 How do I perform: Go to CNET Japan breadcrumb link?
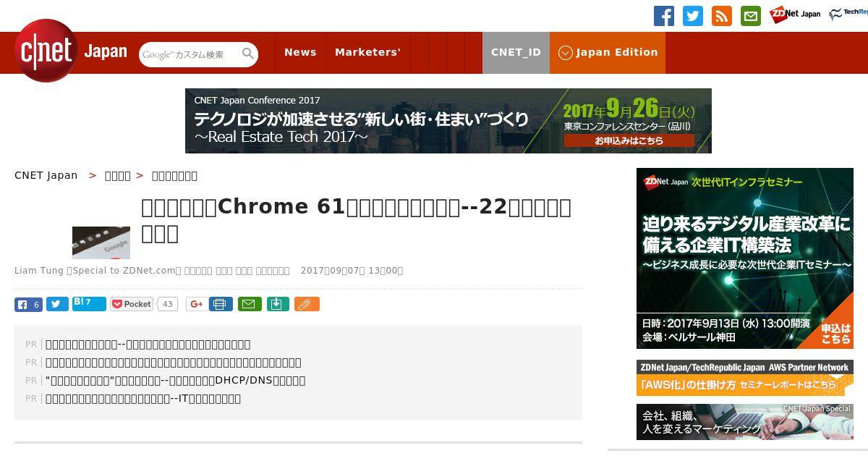46,175
